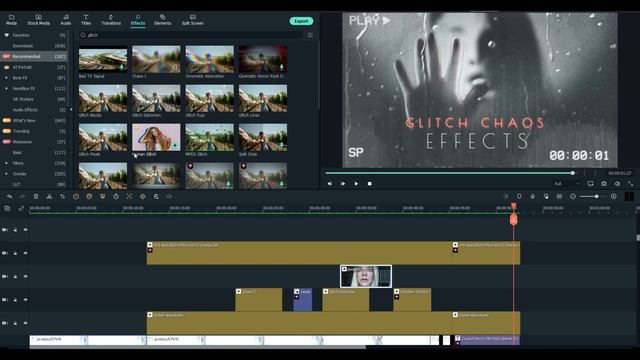The height and width of the screenshot is (360, 640).
Task: Click the Stop button under preview
Action: coord(370,184)
